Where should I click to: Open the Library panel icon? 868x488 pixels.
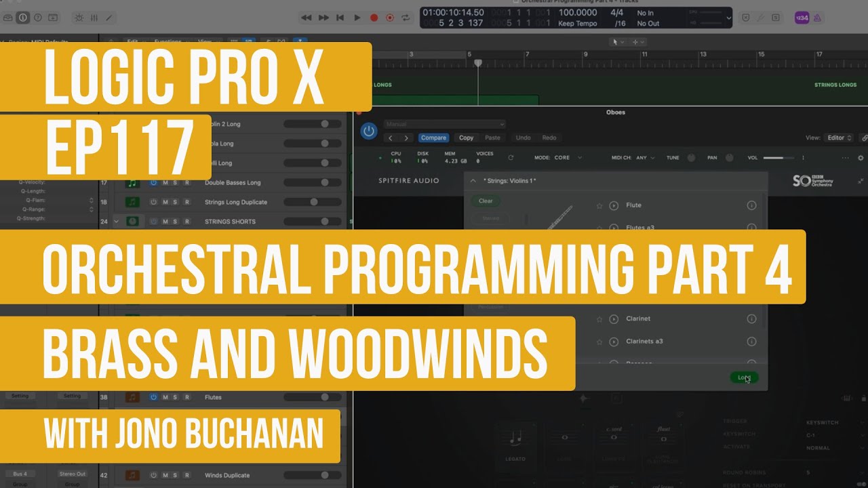click(7, 18)
